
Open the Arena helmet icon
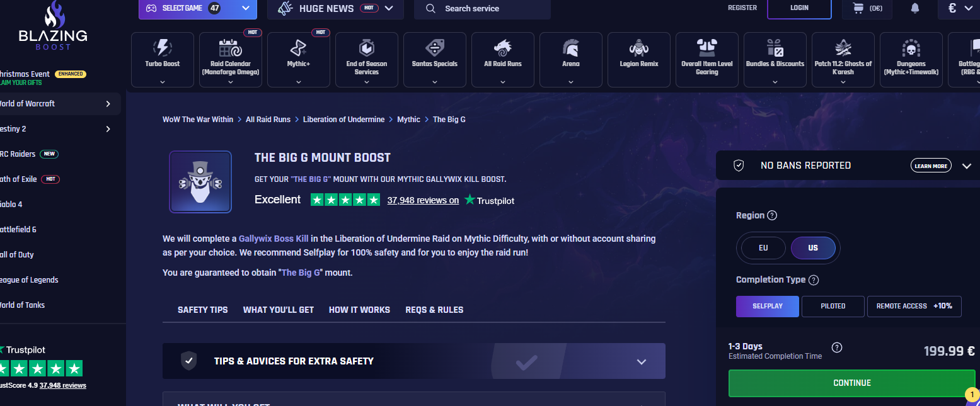571,48
